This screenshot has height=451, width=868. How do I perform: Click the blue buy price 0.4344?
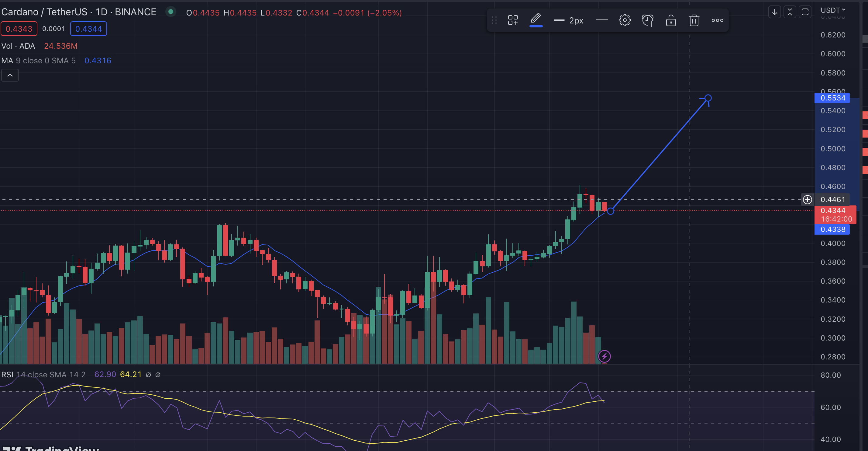pos(88,29)
